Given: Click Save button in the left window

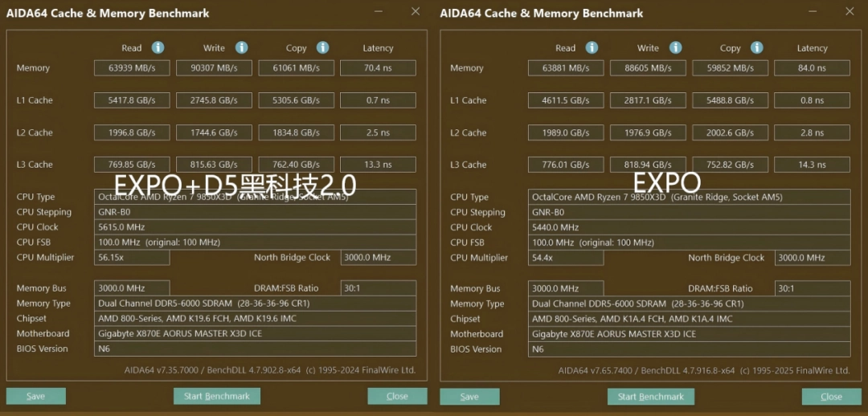Looking at the screenshot, I should tap(35, 396).
